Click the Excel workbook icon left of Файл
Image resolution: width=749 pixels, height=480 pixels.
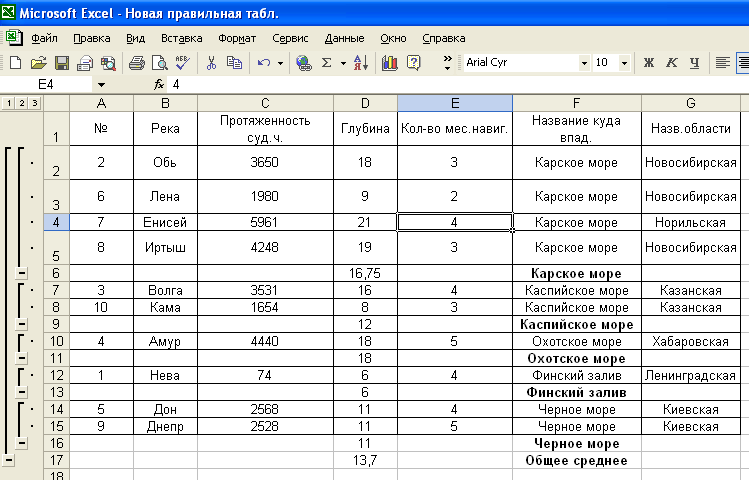pyautogui.click(x=13, y=37)
